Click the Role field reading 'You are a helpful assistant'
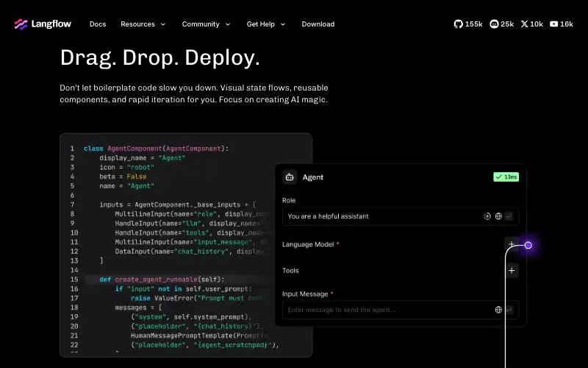 [401, 216]
